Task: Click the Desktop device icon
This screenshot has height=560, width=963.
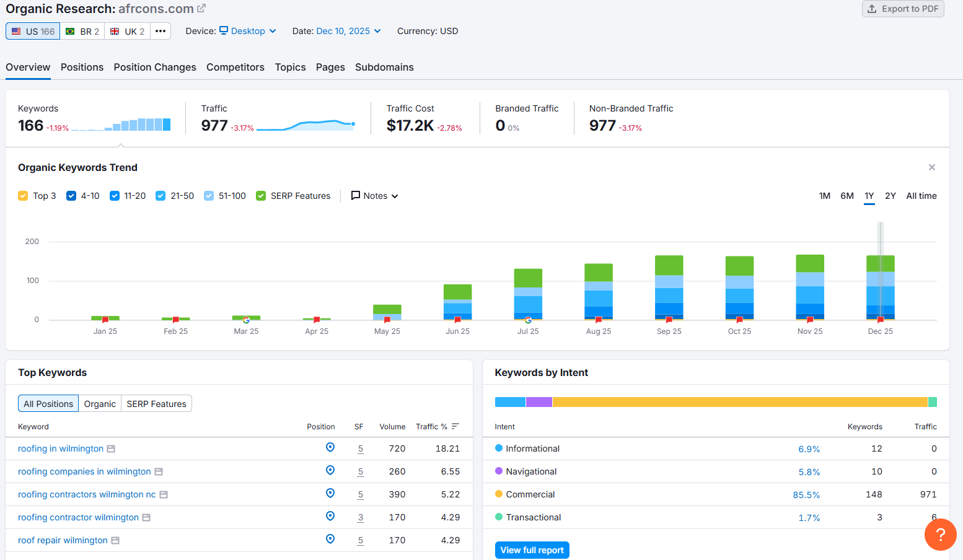Action: 222,30
